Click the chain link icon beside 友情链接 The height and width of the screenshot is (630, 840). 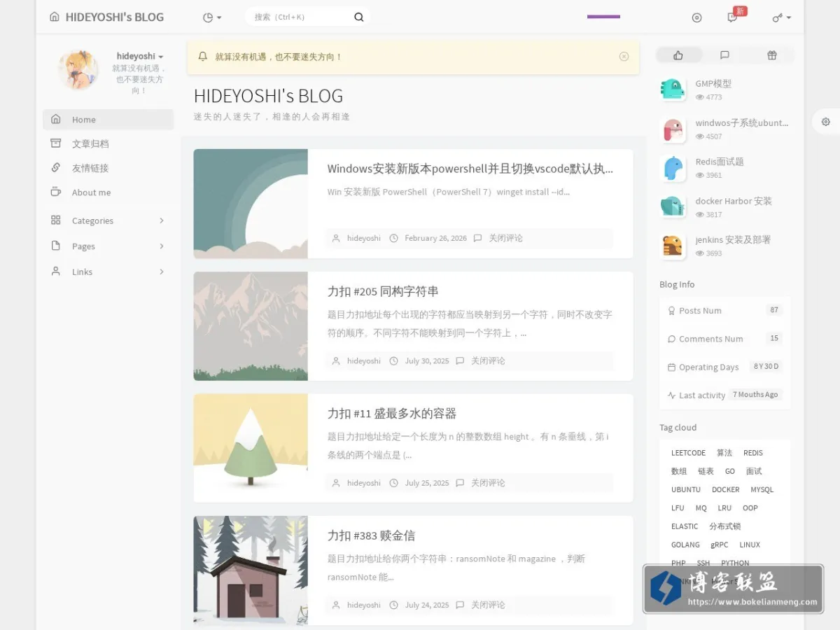click(56, 167)
